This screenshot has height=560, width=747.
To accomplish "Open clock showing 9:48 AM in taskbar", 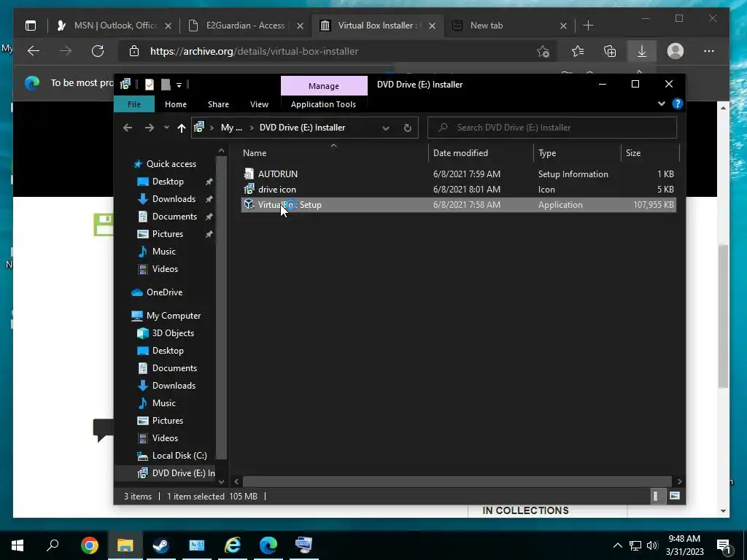I will pos(684,545).
